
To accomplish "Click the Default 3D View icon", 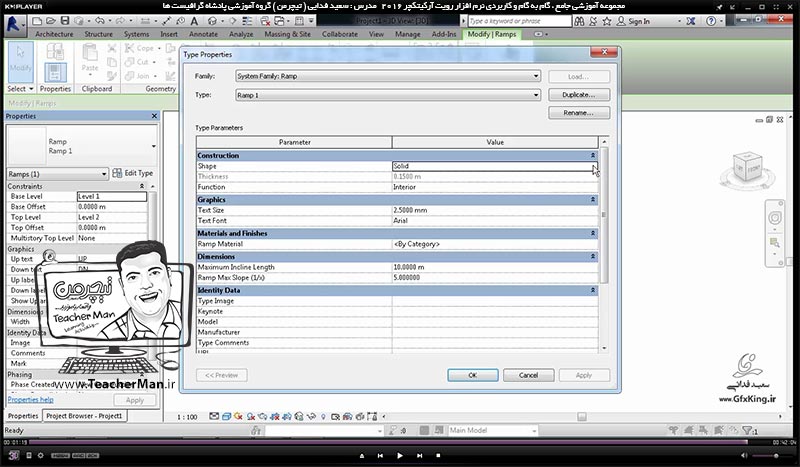I will pyautogui.click(x=212, y=21).
